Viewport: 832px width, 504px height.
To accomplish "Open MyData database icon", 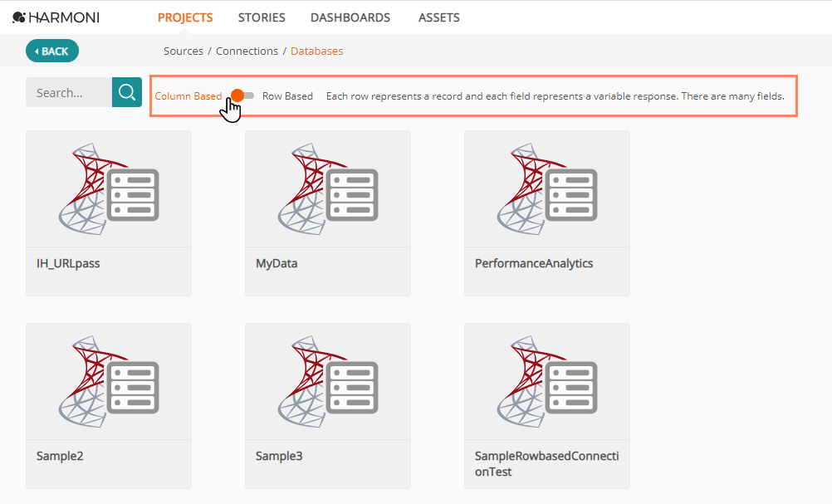I will tap(328, 188).
